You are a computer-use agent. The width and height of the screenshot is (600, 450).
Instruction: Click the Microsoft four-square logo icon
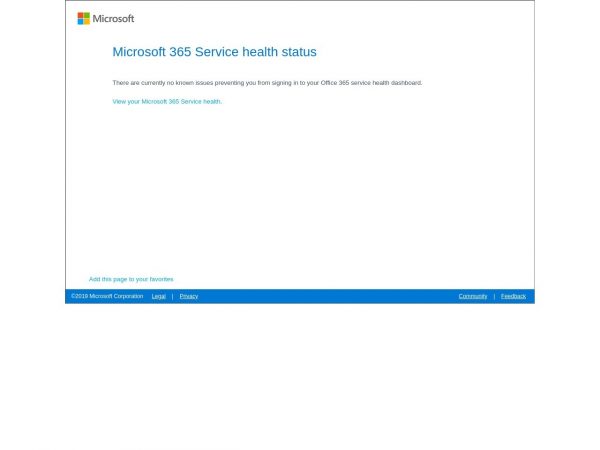point(84,18)
